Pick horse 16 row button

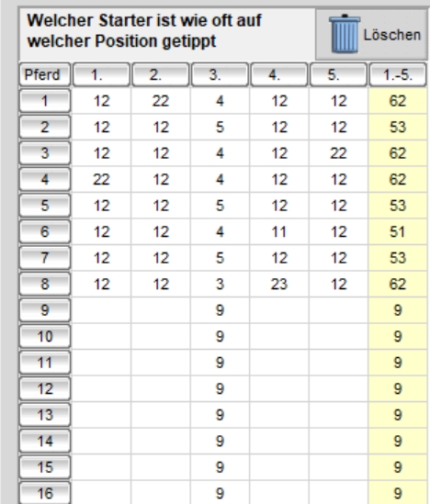45,493
